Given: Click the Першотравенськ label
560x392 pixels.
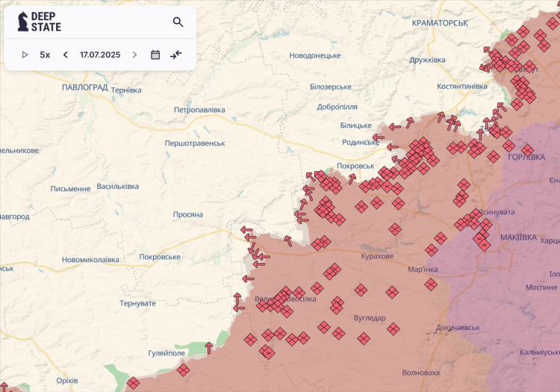Looking at the screenshot, I should click(195, 143).
